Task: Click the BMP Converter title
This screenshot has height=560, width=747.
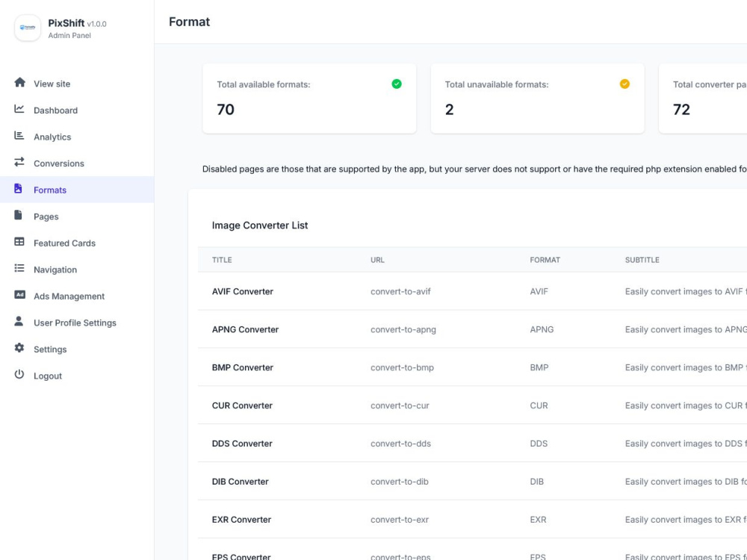Action: tap(243, 367)
